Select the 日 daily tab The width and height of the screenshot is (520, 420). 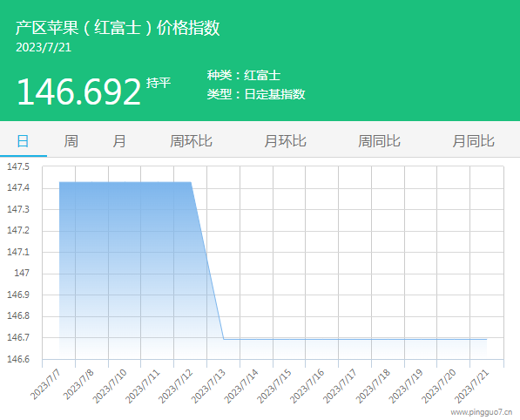[23, 141]
